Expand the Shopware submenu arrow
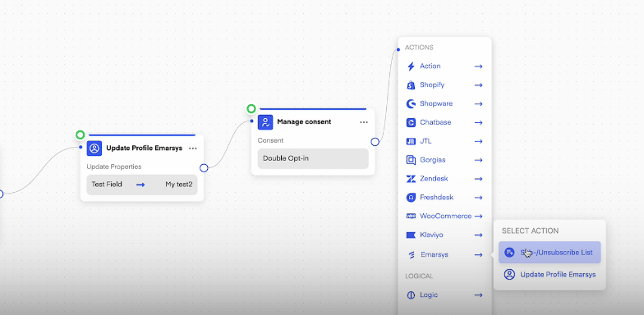Viewport: 644px width, 315px height. tap(478, 103)
